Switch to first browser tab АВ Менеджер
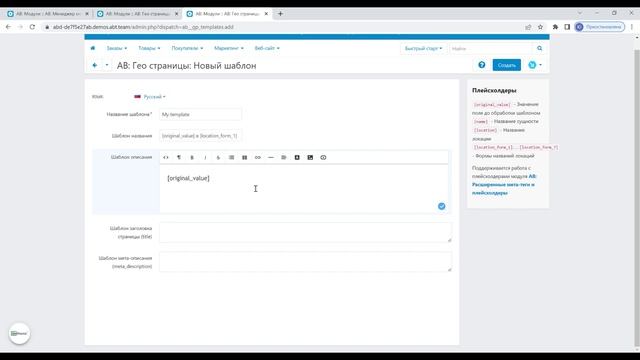 [x=47, y=13]
